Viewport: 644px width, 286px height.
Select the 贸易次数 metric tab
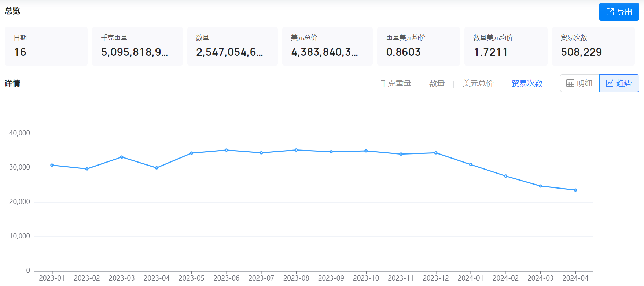[527, 83]
